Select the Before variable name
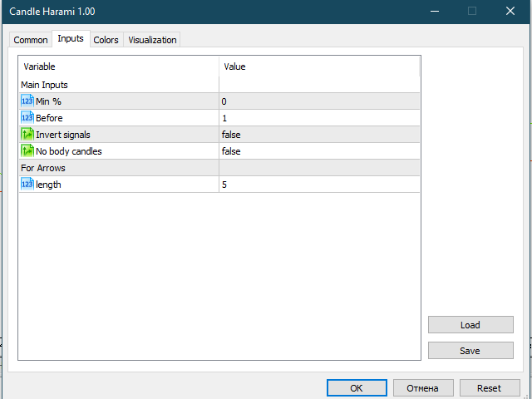Image resolution: width=532 pixels, height=399 pixels. [49, 118]
